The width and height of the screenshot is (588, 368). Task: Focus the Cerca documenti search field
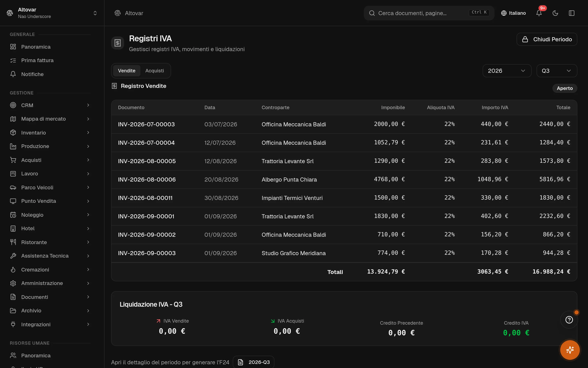point(429,13)
